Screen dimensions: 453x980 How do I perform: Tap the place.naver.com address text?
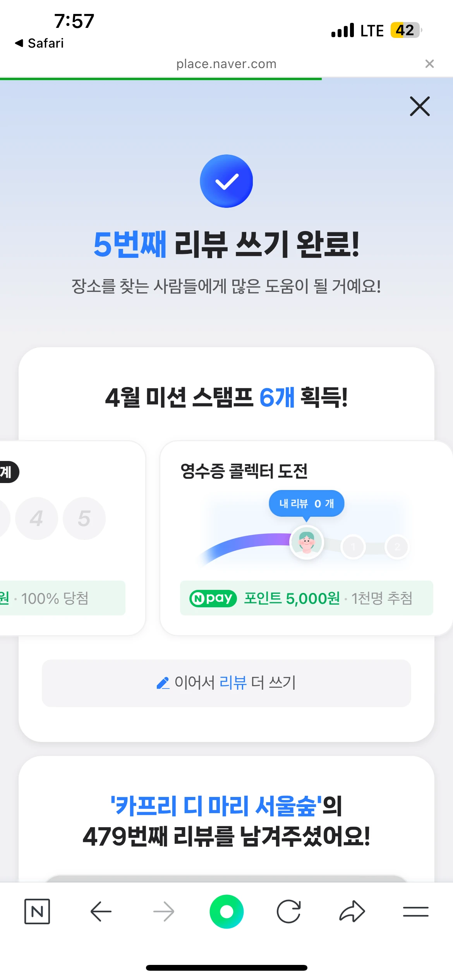[226, 64]
